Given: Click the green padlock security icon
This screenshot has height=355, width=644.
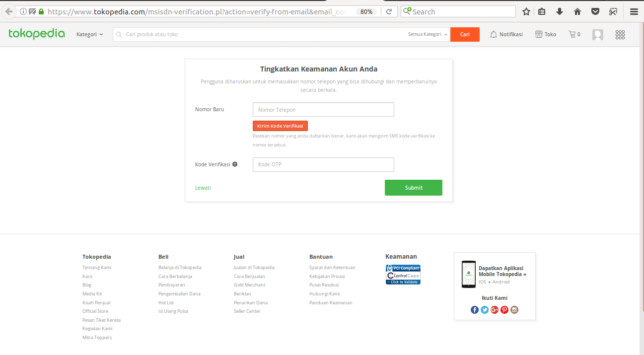Looking at the screenshot, I should pos(41,11).
